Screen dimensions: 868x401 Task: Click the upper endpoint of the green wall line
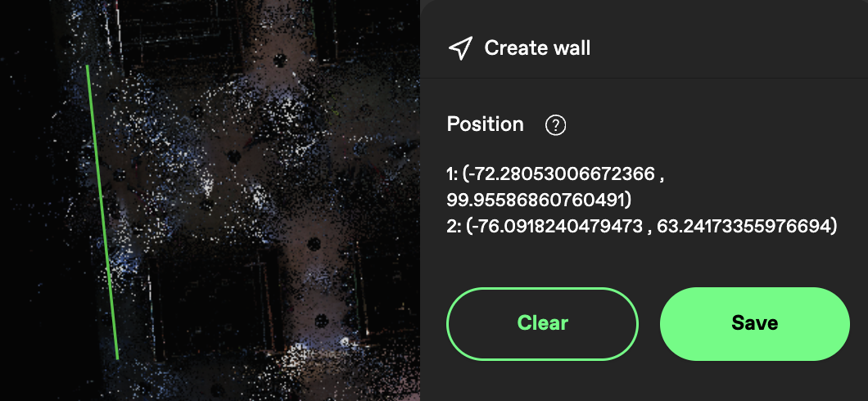tap(87, 65)
